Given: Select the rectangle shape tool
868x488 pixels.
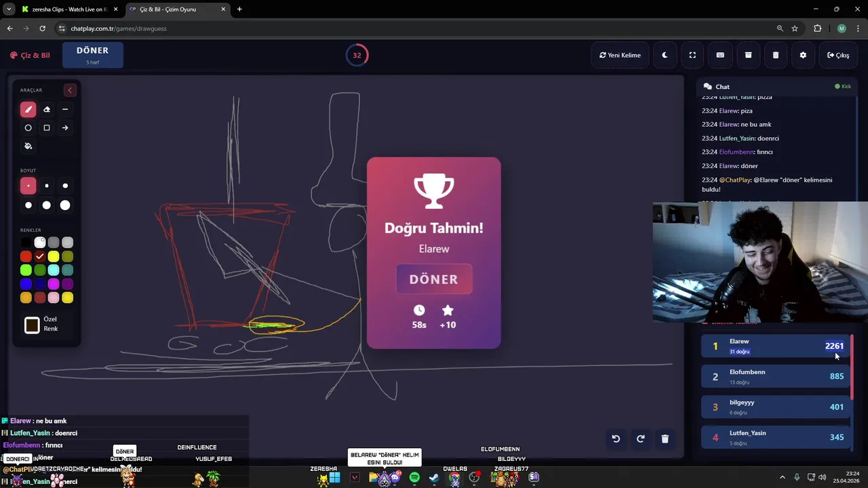Looking at the screenshot, I should (47, 127).
